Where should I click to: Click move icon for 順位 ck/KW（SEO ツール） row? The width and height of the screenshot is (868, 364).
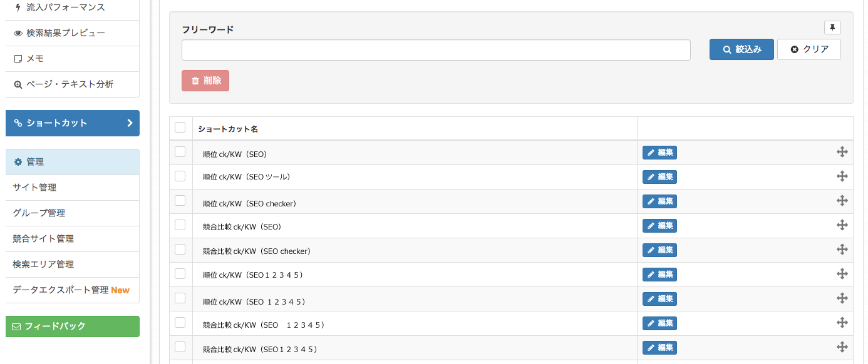842,176
